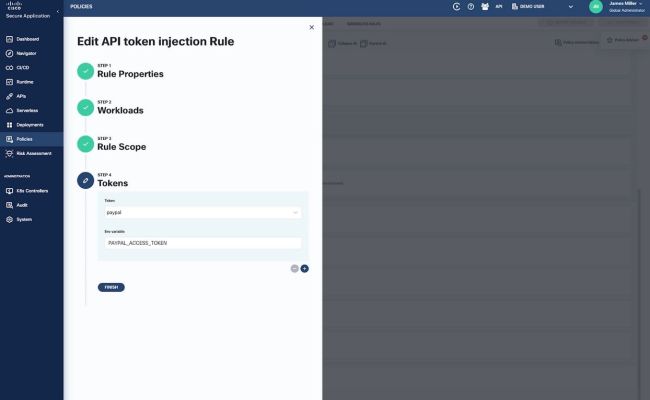
Task: Go to Step 1 Rule Properties
Action: point(130,74)
